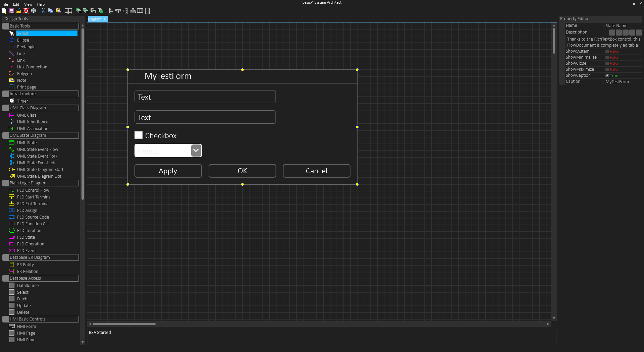Click the first green layer order icon
Screen dimensions: 644x352
(78, 11)
